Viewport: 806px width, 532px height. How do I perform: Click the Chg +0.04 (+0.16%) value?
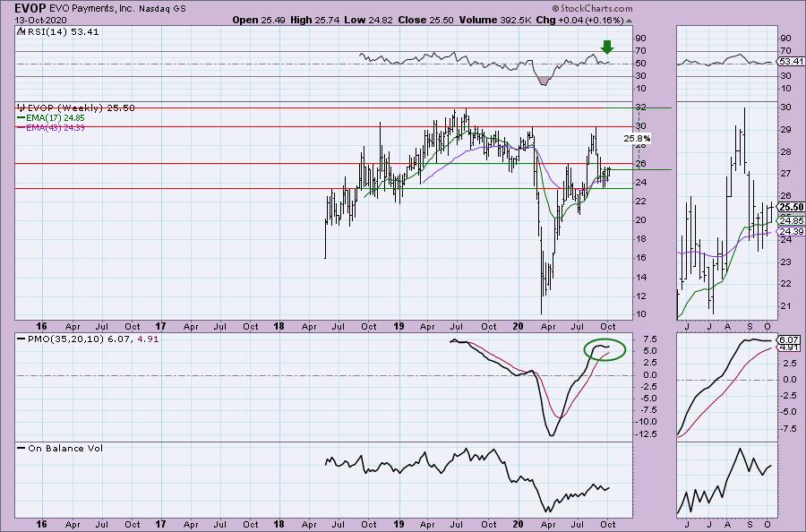579,20
